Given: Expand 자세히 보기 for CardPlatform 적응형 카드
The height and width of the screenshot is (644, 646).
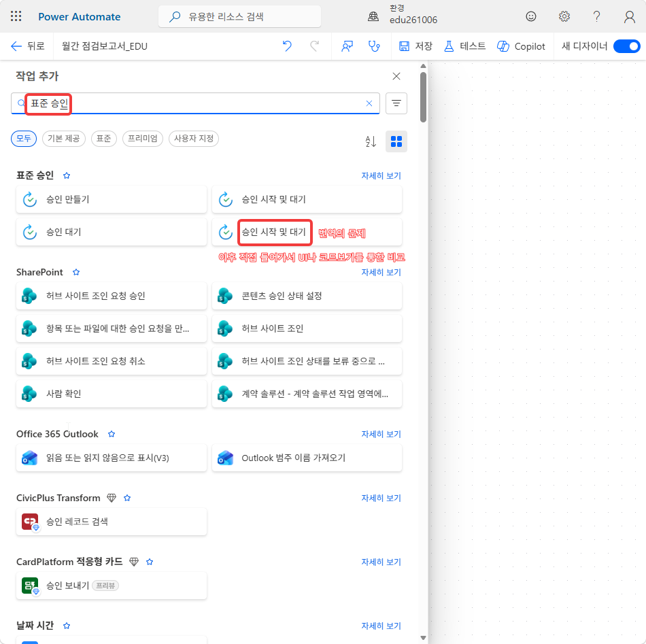Looking at the screenshot, I should (381, 562).
